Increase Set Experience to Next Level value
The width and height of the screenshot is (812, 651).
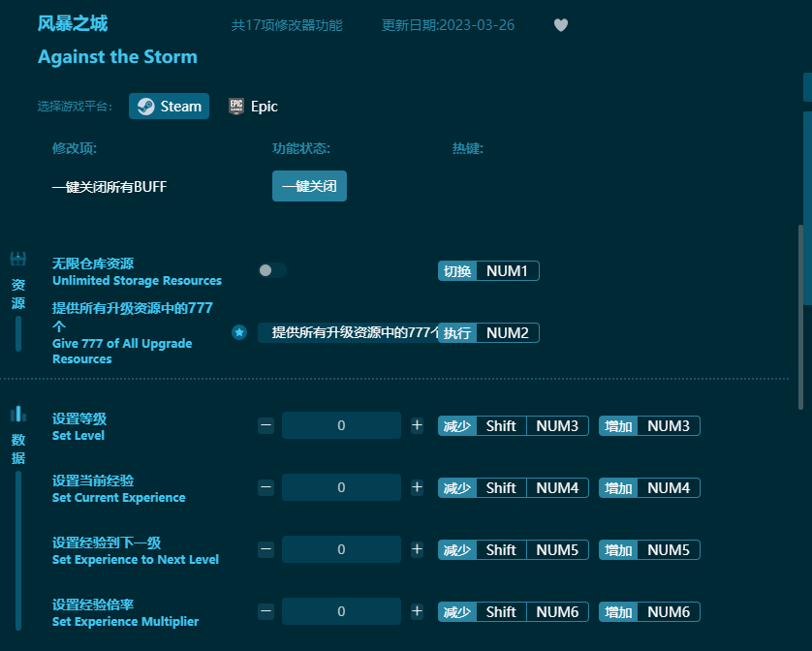pyautogui.click(x=417, y=549)
